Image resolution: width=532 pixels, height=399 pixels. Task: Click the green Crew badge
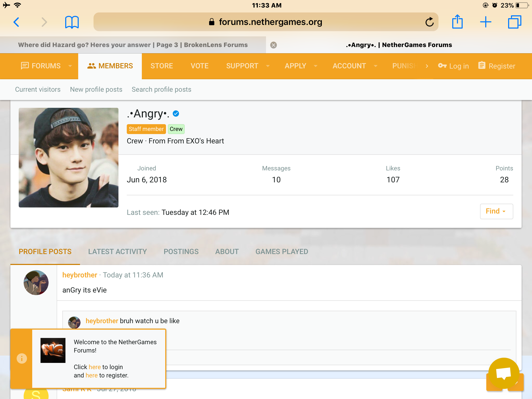pos(176,129)
